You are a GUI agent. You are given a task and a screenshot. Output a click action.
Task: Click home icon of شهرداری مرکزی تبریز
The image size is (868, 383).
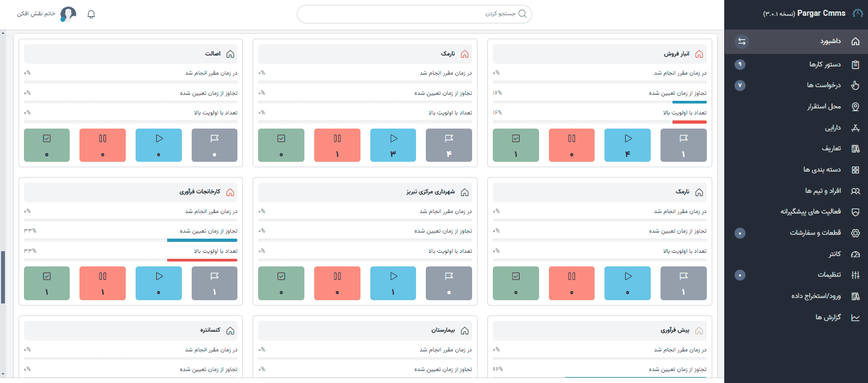(x=464, y=192)
